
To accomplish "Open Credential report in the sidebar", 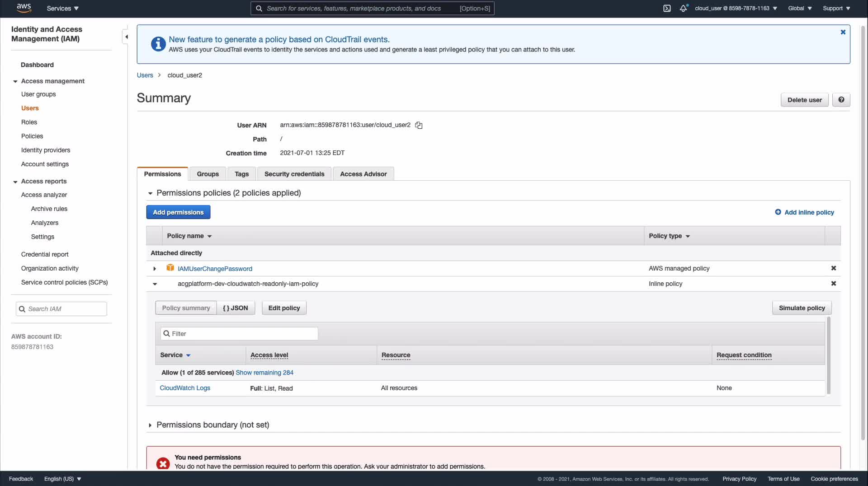I will tap(45, 255).
